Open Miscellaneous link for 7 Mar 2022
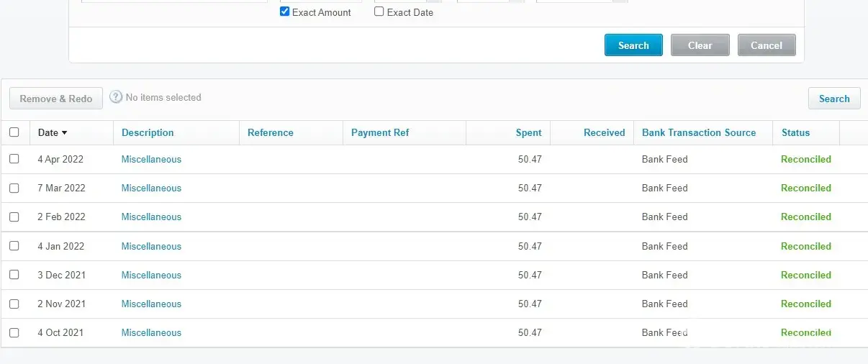Image resolution: width=868 pixels, height=364 pixels. point(151,188)
